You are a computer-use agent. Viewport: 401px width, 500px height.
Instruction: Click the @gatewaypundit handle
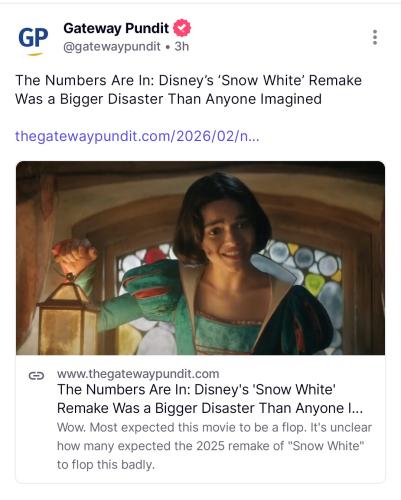(112, 47)
